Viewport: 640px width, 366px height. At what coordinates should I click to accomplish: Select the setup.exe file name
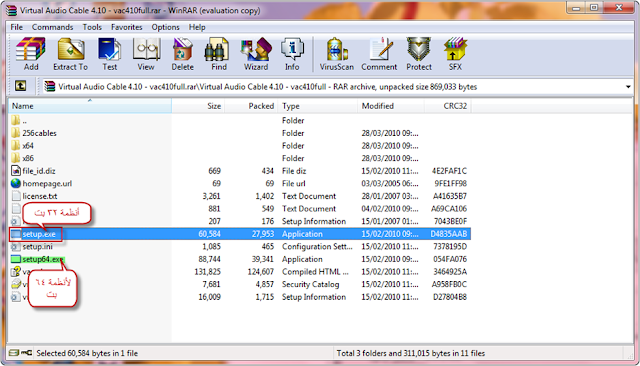pyautogui.click(x=39, y=234)
